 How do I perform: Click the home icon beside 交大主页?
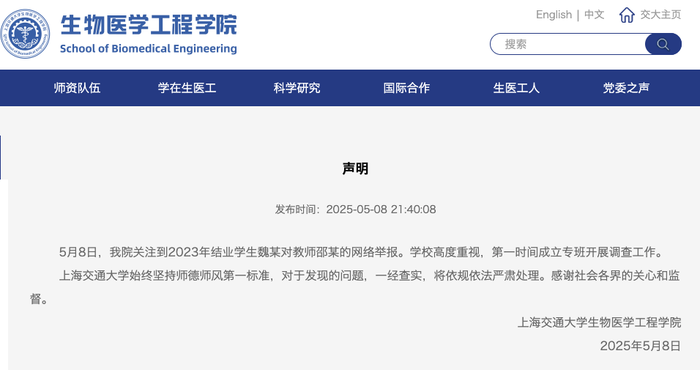(x=627, y=15)
